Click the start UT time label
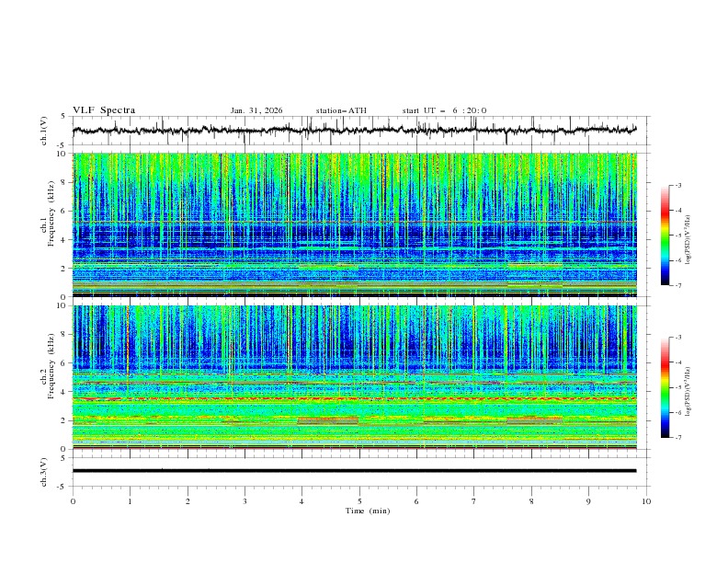The image size is (728, 563). [444, 110]
